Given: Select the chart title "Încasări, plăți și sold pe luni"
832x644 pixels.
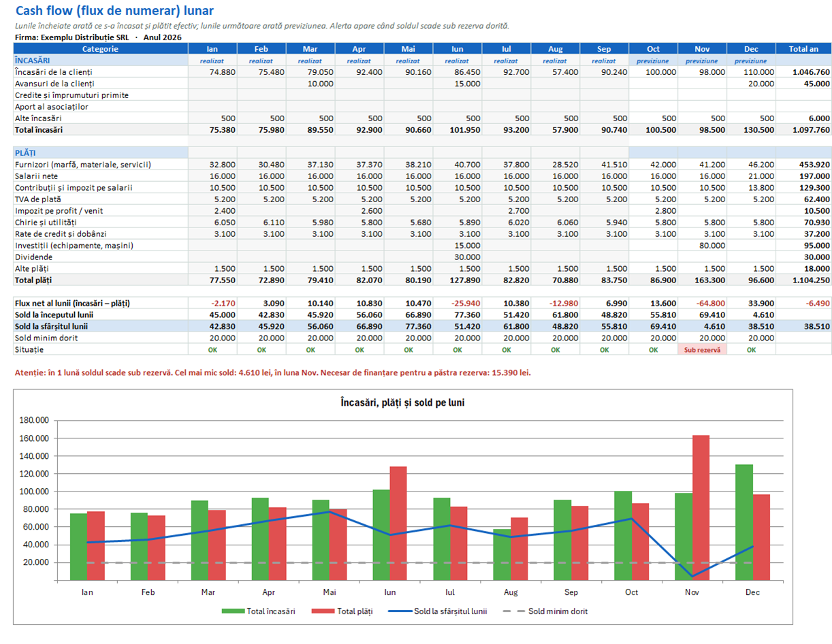Looking at the screenshot, I should 402,402.
